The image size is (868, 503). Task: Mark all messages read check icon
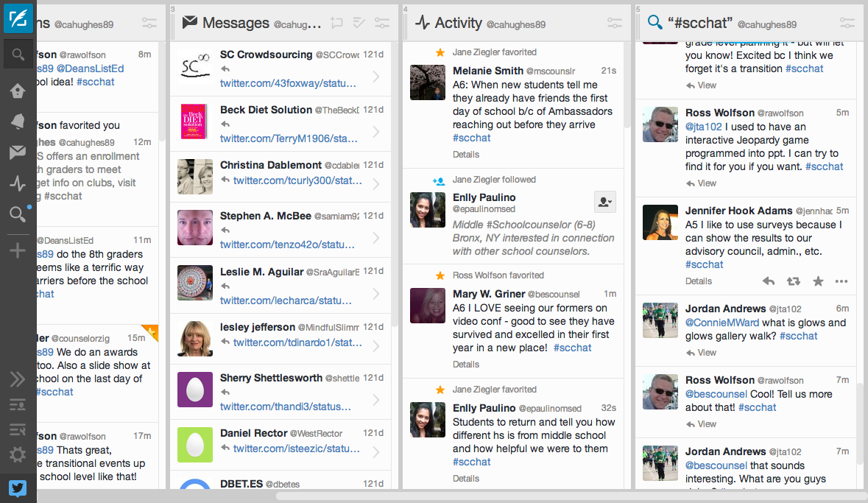(359, 23)
